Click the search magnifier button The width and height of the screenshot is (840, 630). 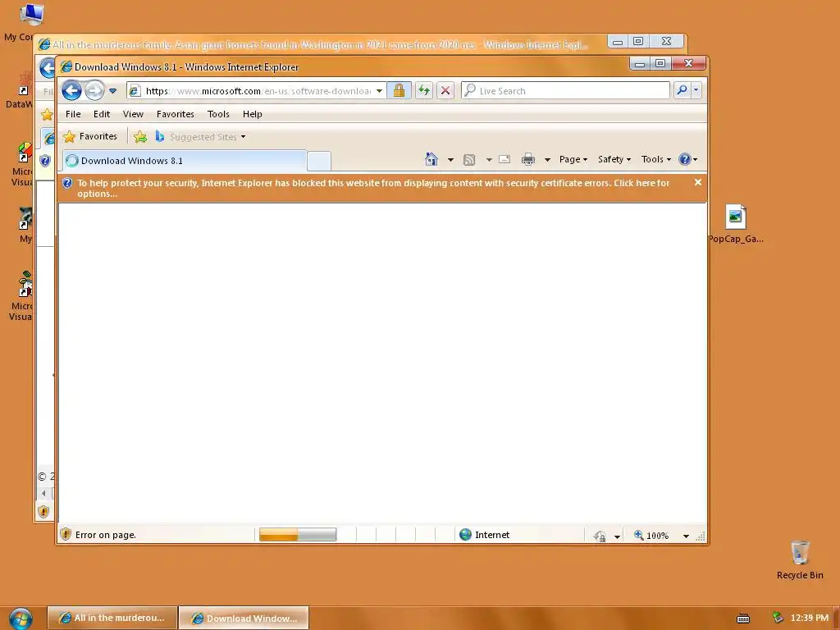click(x=682, y=90)
